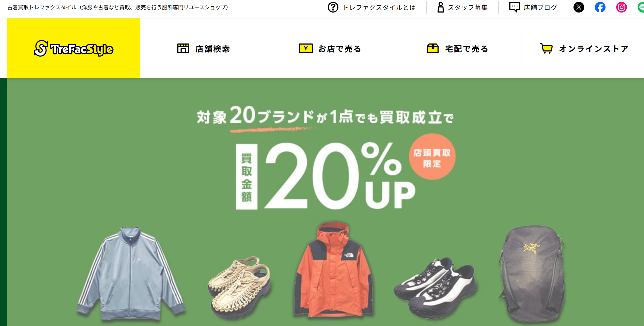Screen dimensions: 644x326
Task: Open the Facebook social icon
Action: click(x=600, y=7)
